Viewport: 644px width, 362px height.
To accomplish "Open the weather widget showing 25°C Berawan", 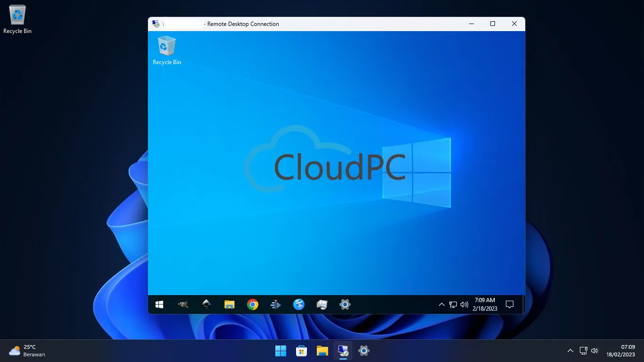I will tap(27, 351).
